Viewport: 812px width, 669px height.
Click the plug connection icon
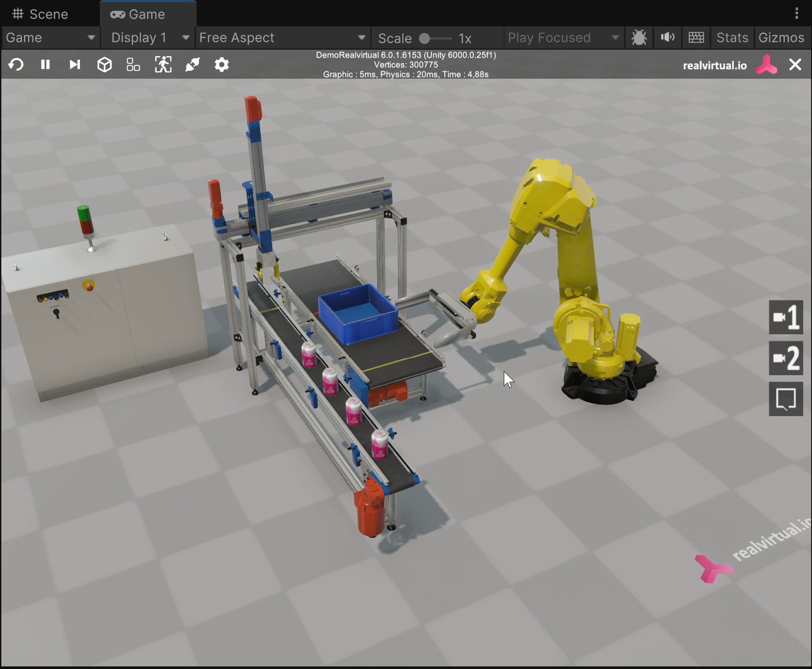tap(192, 65)
